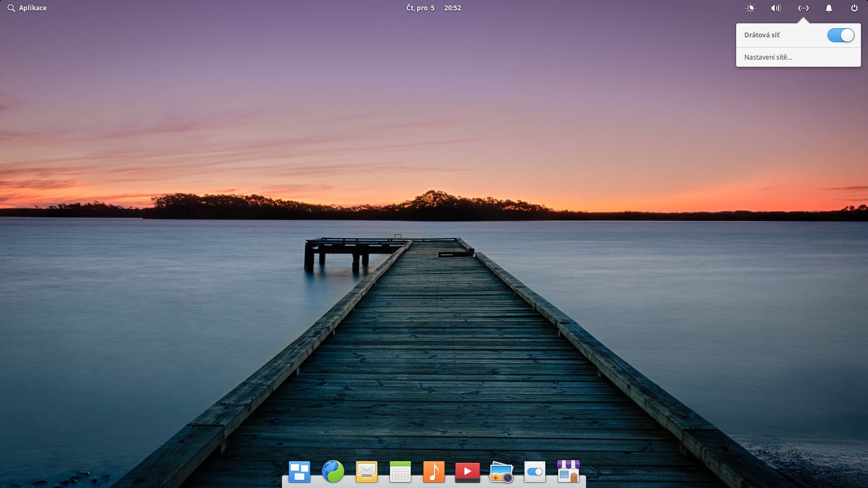868x488 pixels.
Task: Open the sound indicator in the panel
Action: point(775,8)
